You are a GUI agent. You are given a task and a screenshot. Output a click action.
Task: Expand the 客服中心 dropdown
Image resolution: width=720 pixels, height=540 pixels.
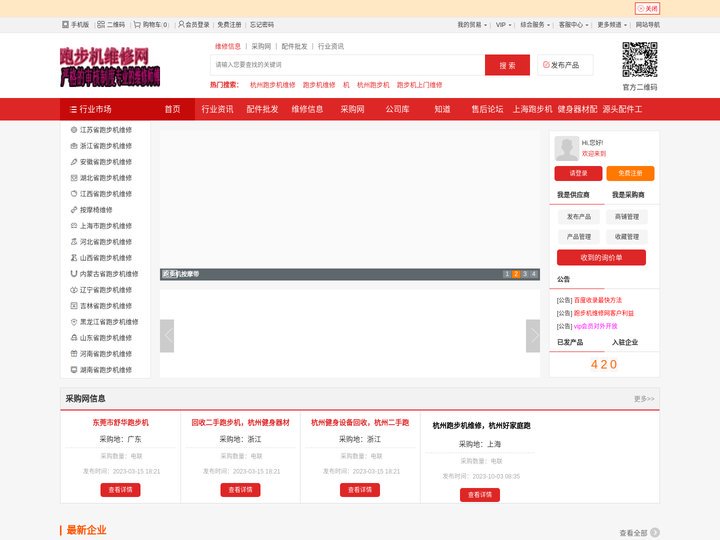[574, 25]
